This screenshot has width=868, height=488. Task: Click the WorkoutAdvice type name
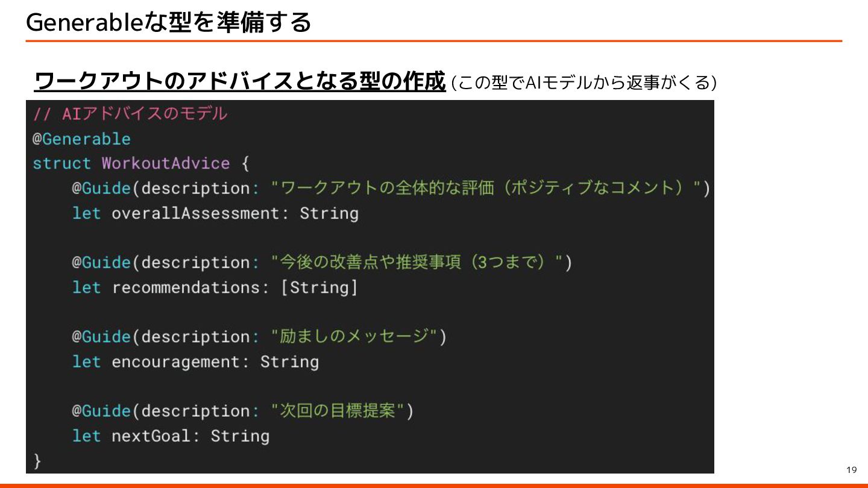click(165, 164)
